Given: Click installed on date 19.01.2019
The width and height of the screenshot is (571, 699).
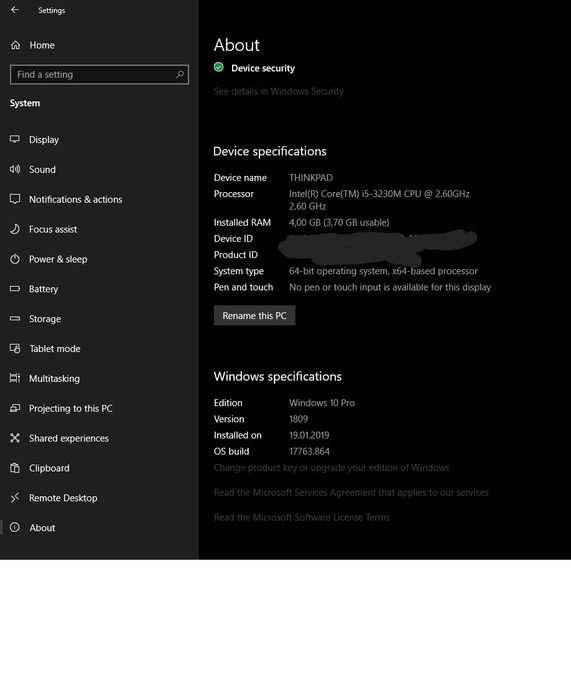Looking at the screenshot, I should tap(309, 435).
